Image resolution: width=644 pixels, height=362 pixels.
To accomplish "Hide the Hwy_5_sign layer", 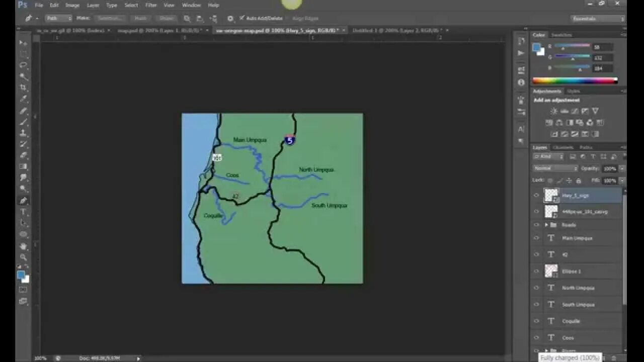I will (536, 196).
